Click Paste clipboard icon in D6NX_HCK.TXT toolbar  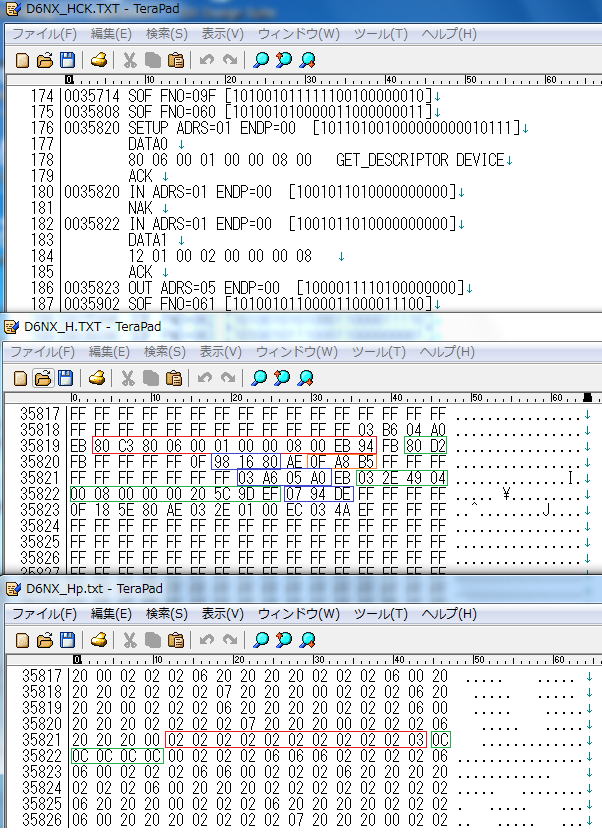click(173, 60)
